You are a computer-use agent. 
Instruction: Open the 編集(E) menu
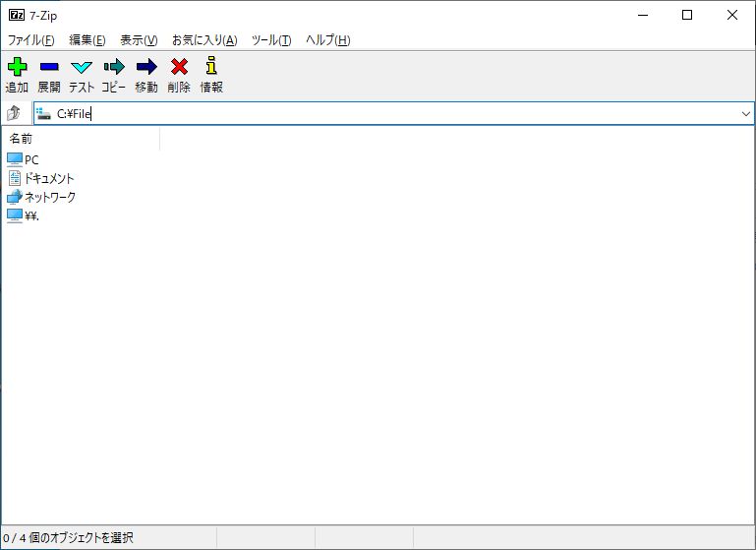pyautogui.click(x=87, y=40)
